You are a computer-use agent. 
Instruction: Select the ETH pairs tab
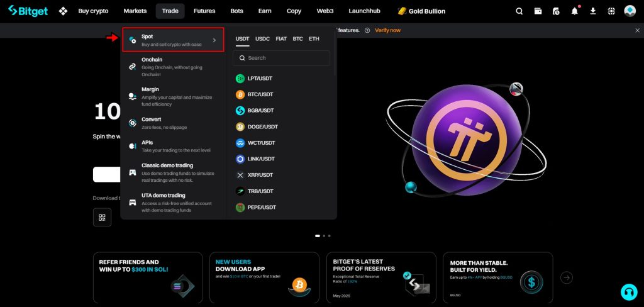click(314, 39)
